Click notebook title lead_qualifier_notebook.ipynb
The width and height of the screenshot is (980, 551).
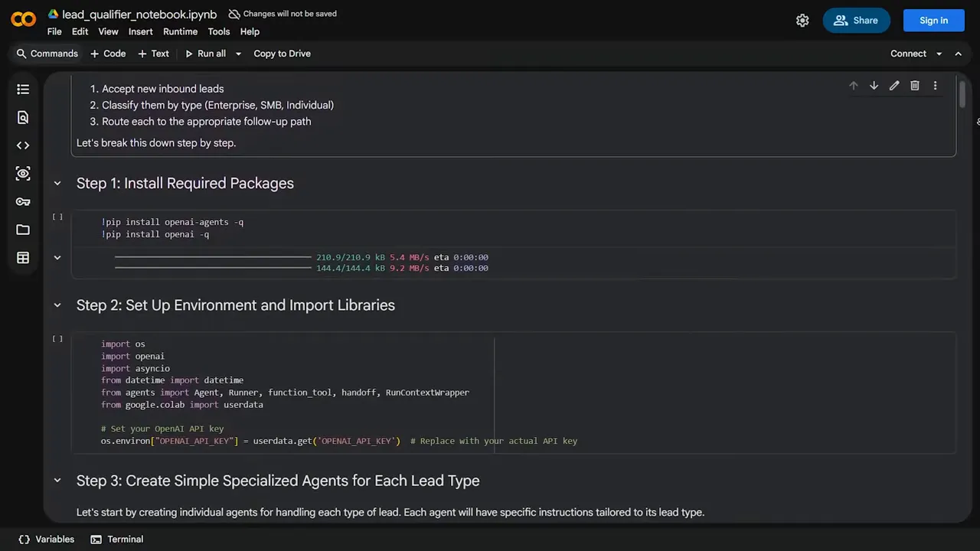(139, 15)
